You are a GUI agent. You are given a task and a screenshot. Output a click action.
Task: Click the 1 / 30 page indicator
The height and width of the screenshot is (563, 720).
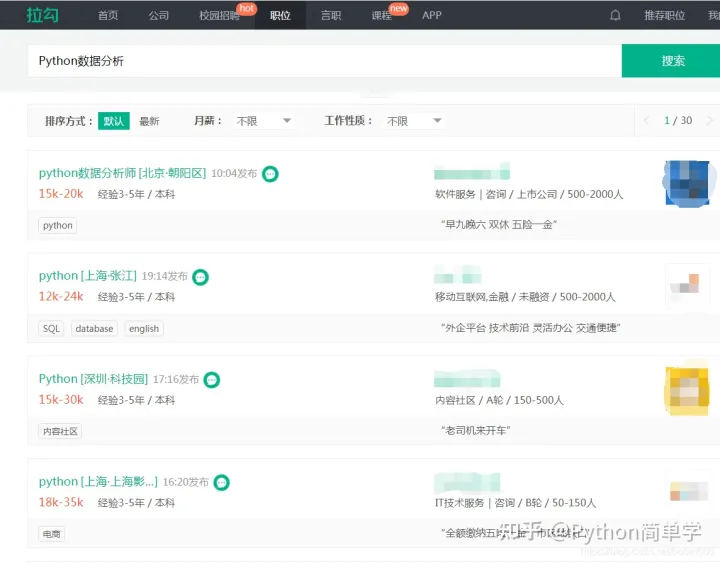pos(678,120)
